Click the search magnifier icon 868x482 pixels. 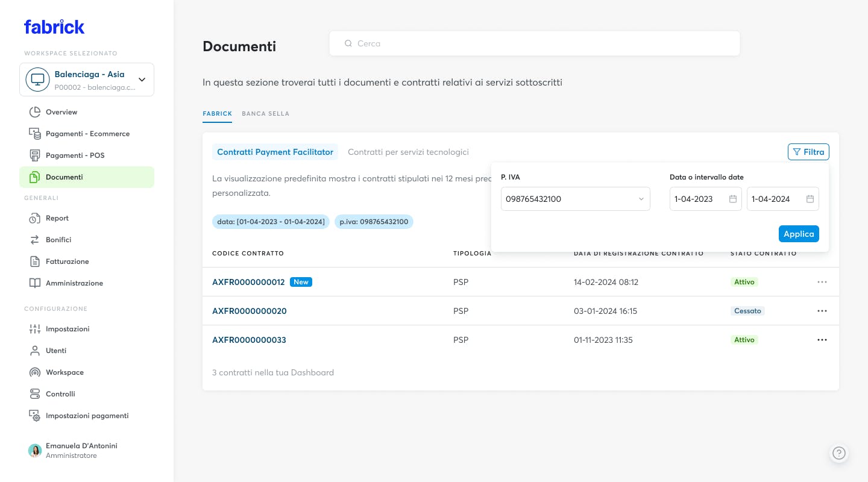348,43
